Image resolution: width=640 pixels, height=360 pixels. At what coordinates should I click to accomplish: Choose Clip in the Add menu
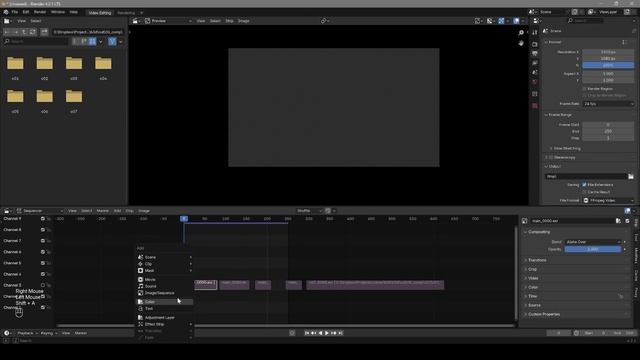tap(164, 264)
